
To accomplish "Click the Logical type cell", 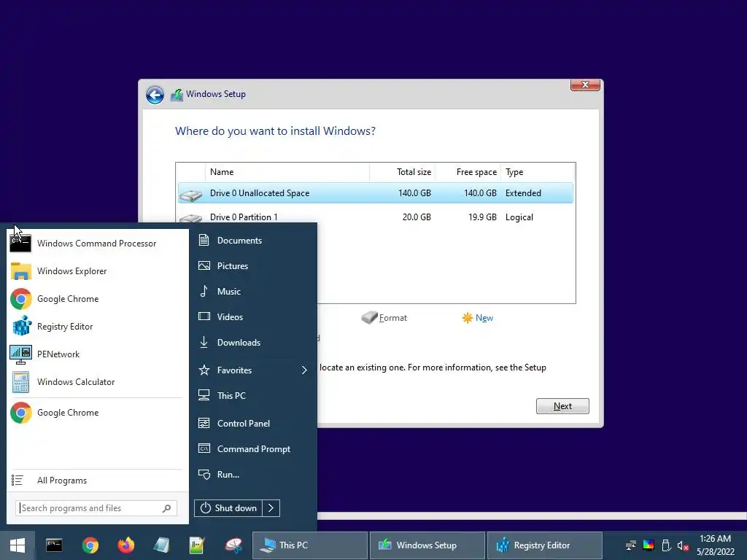I will point(519,217).
